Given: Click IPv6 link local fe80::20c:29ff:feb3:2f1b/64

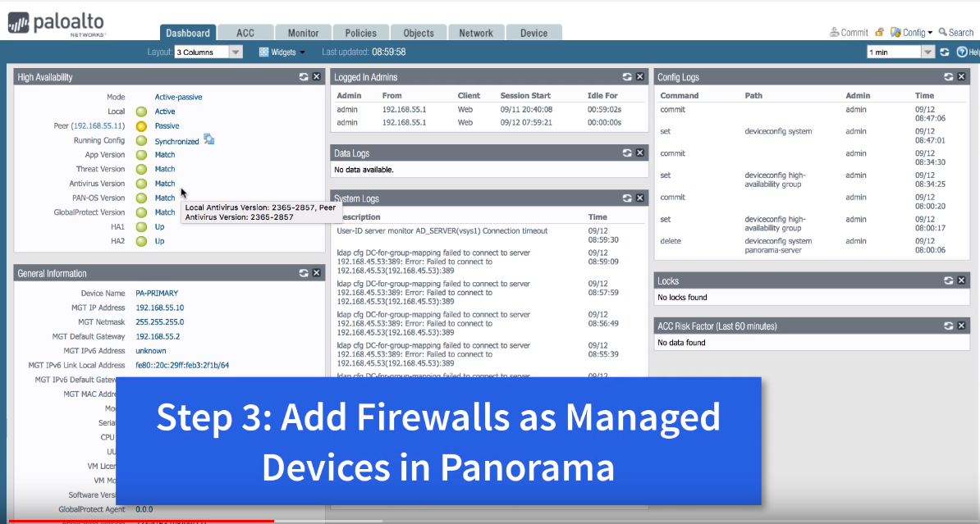Looking at the screenshot, I should (182, 365).
